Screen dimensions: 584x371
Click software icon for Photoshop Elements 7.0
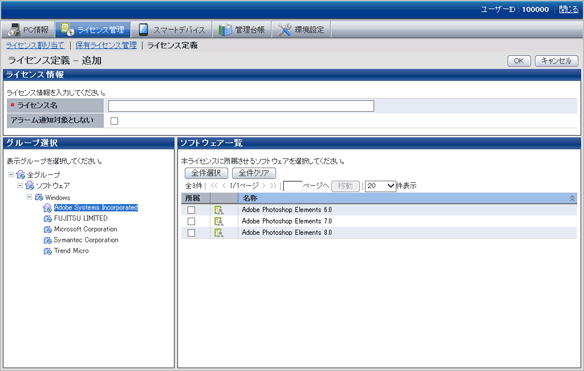pyautogui.click(x=219, y=222)
